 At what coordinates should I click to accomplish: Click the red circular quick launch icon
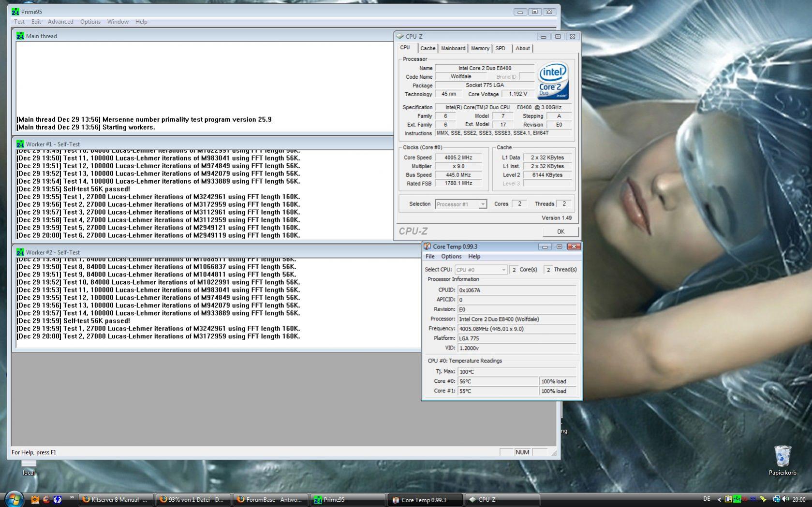click(46, 499)
